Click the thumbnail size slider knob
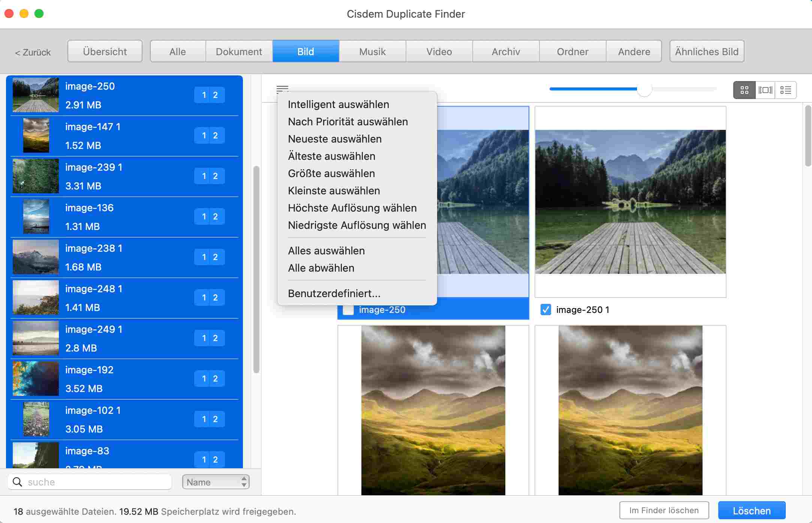Viewport: 812px width, 523px height. click(644, 89)
